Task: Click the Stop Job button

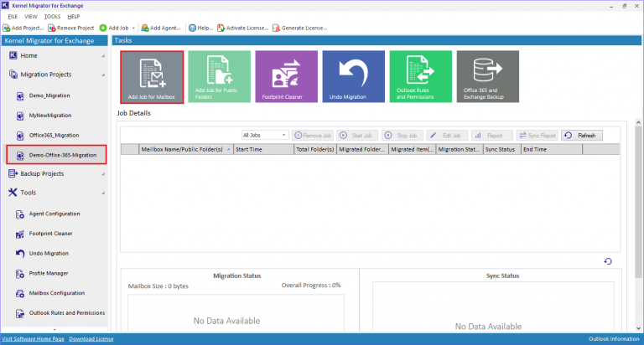Action: 402,136
